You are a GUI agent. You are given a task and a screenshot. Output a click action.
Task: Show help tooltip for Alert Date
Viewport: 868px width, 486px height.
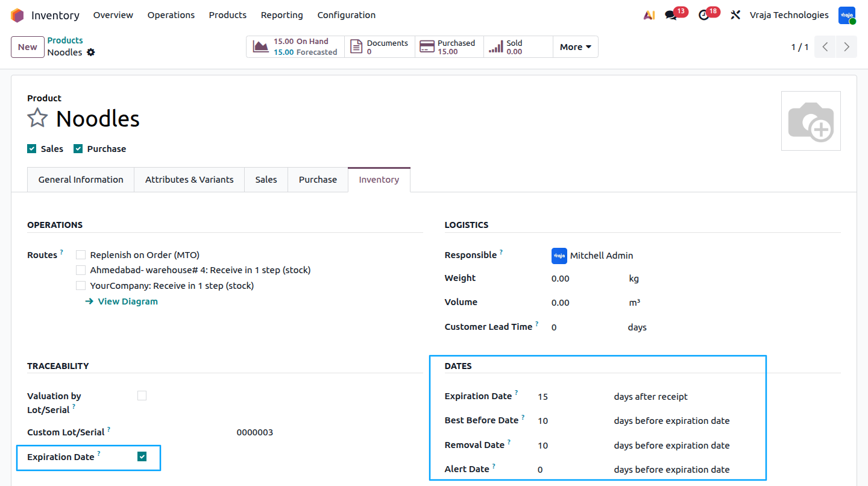click(x=494, y=465)
